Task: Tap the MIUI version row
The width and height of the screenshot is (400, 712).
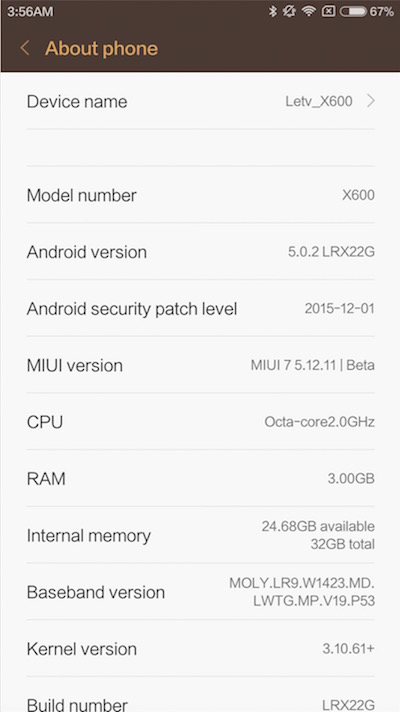Action: point(200,365)
